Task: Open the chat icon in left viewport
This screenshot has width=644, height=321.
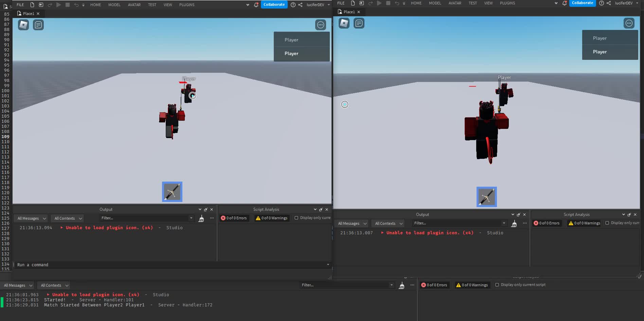Action: [38, 25]
